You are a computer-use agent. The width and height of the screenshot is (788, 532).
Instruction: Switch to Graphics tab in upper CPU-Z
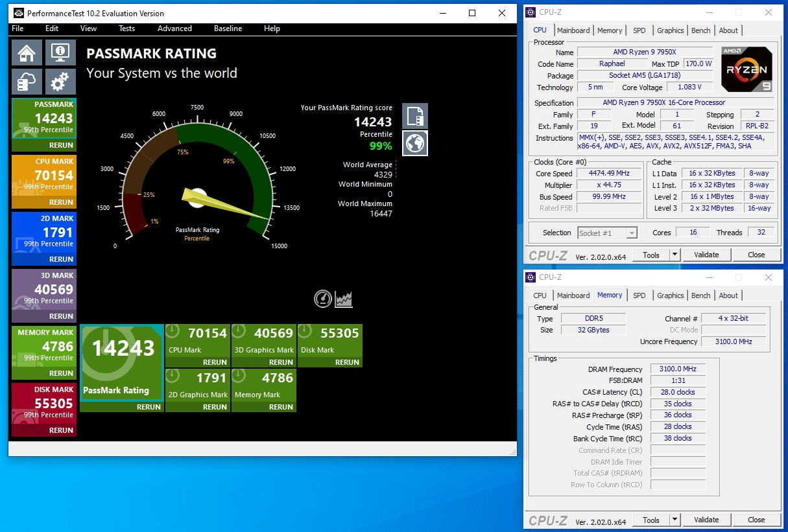[x=670, y=30]
